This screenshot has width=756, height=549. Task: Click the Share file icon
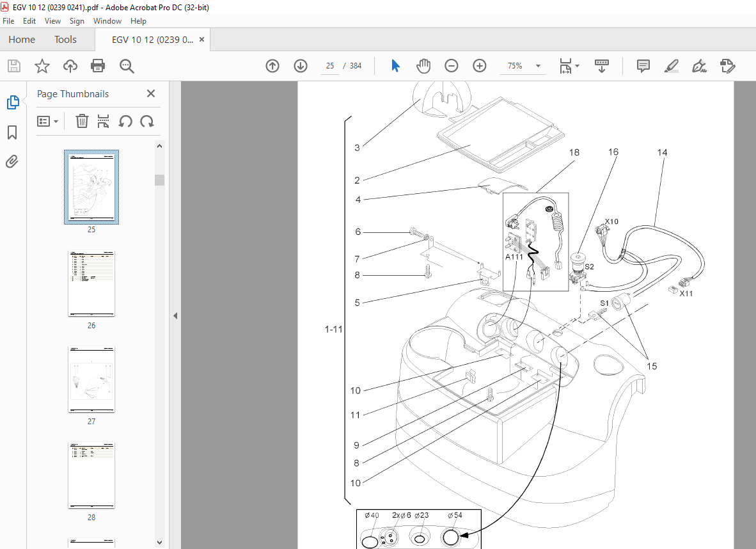pos(727,66)
